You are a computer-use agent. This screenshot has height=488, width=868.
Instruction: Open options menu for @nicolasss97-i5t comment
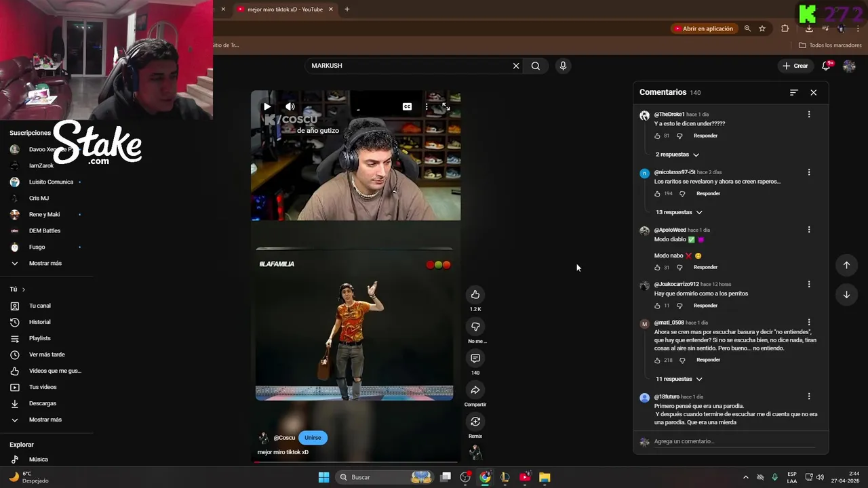pyautogui.click(x=809, y=172)
